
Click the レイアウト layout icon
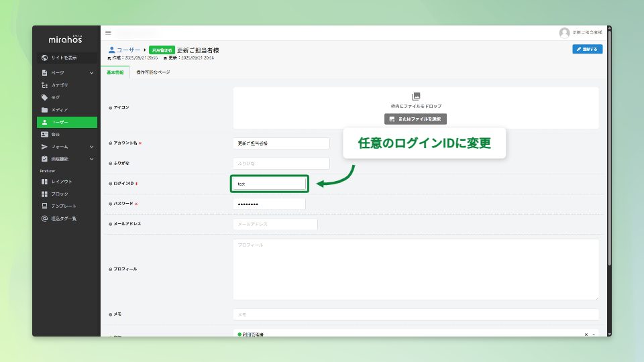tap(44, 182)
